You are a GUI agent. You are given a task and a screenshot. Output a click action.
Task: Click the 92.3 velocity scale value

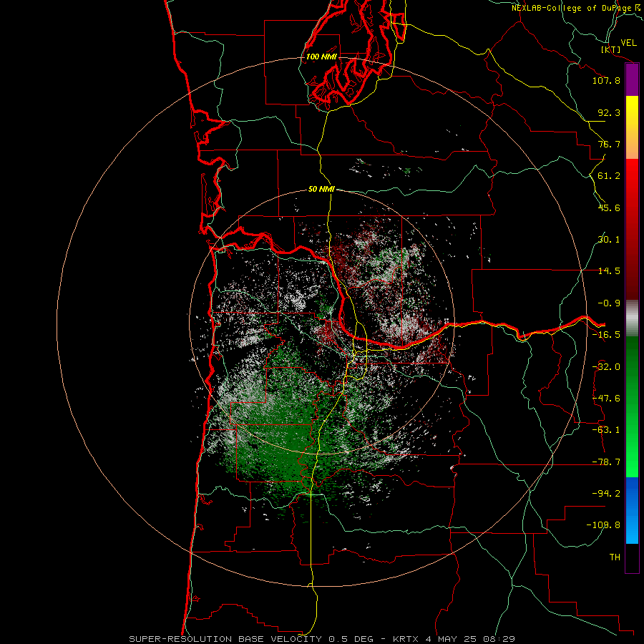click(x=609, y=112)
